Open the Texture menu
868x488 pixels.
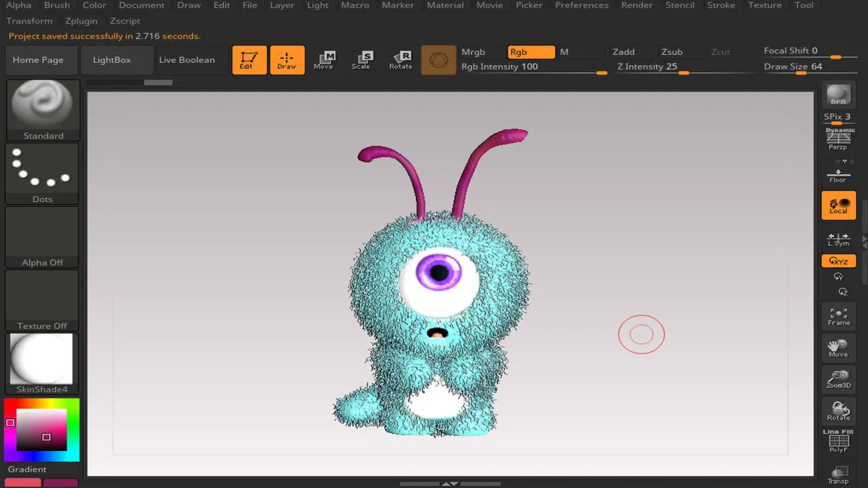click(x=765, y=5)
